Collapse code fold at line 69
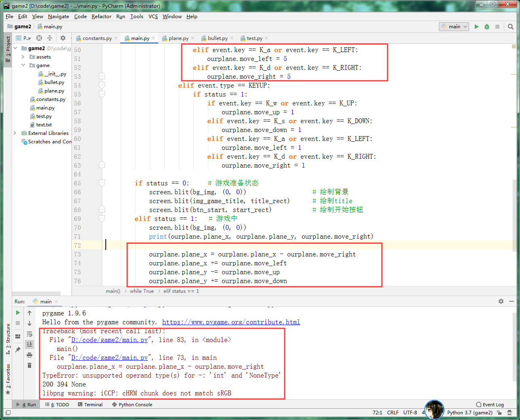The image size is (520, 420). coord(102,218)
